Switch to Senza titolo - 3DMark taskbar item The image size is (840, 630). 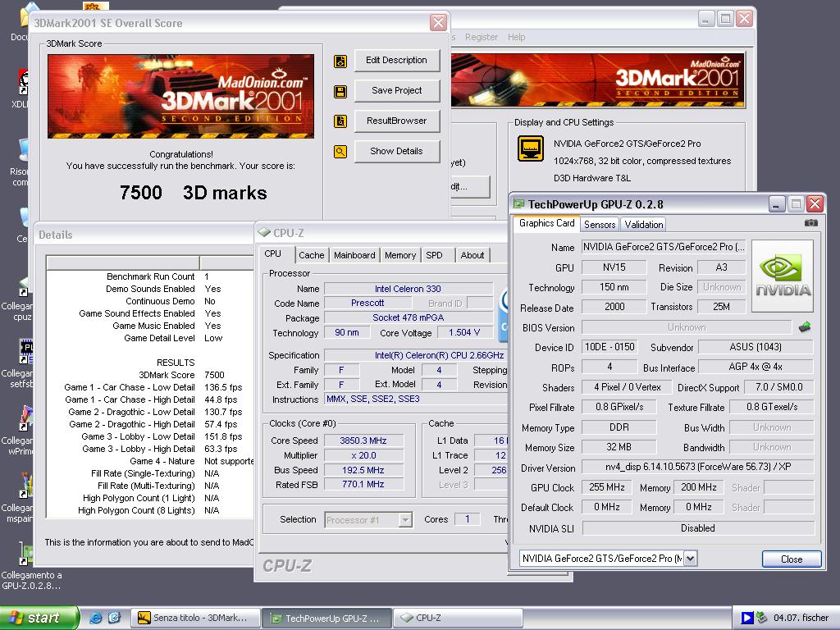pyautogui.click(x=195, y=619)
